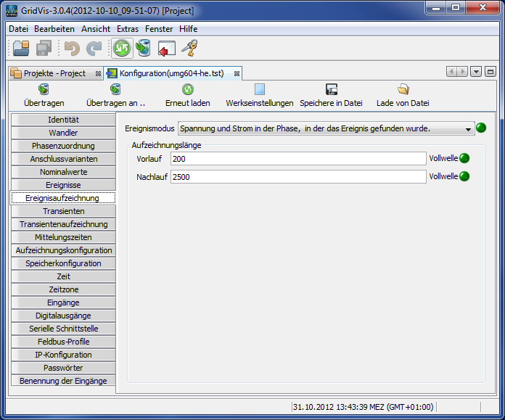The width and height of the screenshot is (505, 420).
Task: Select the Phasenzuordnung section
Action: [x=63, y=146]
